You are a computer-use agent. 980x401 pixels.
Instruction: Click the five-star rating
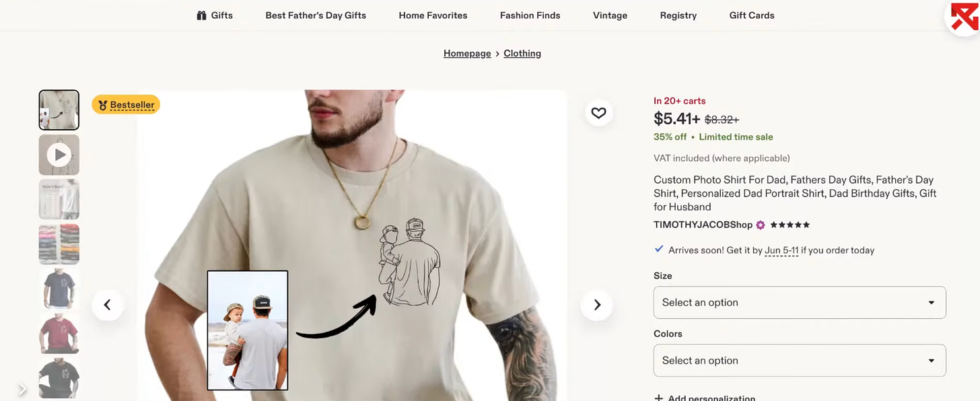pyautogui.click(x=790, y=225)
